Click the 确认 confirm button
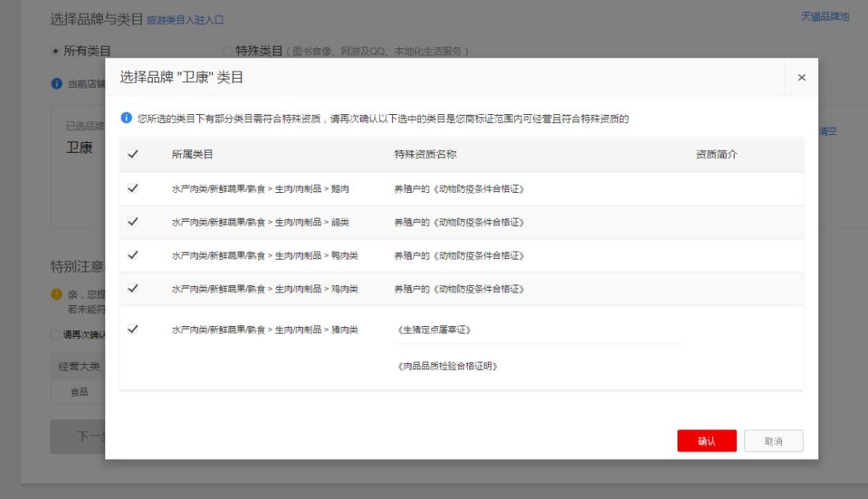The height and width of the screenshot is (499, 868). (x=706, y=440)
